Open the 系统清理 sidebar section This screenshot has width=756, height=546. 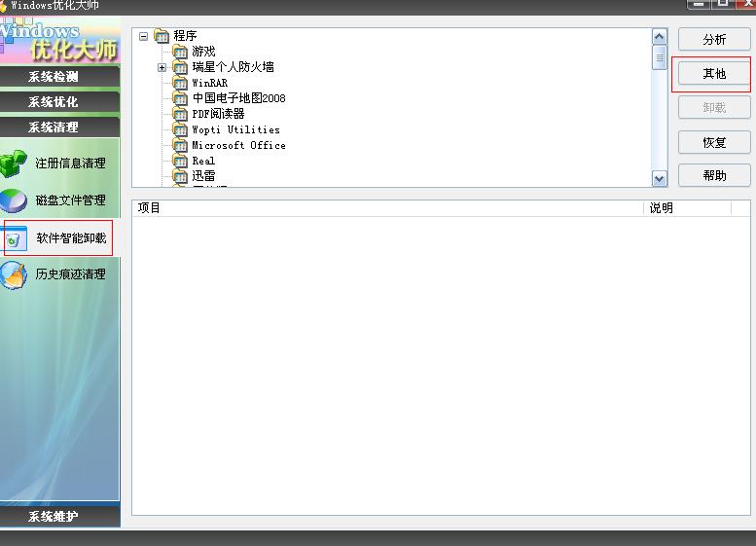point(59,127)
